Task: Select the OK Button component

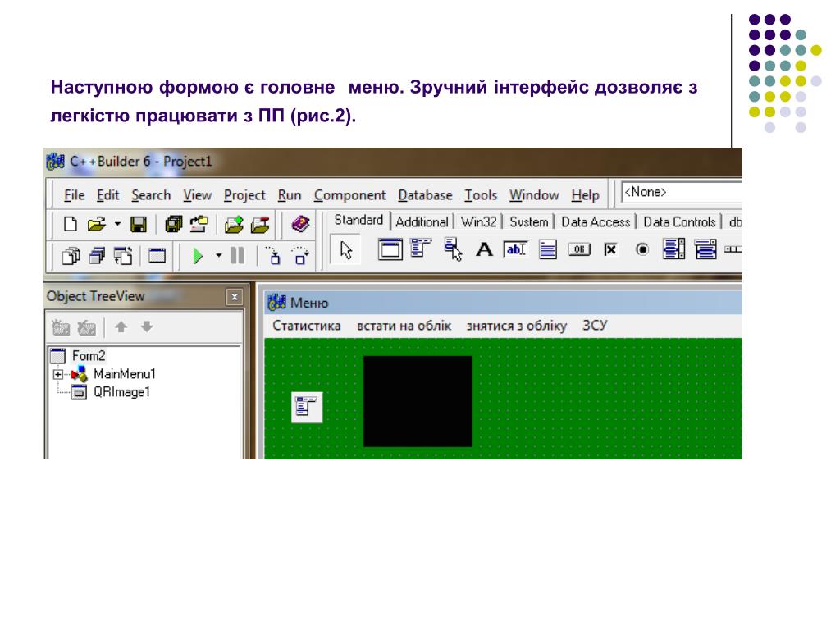Action: pyautogui.click(x=579, y=249)
